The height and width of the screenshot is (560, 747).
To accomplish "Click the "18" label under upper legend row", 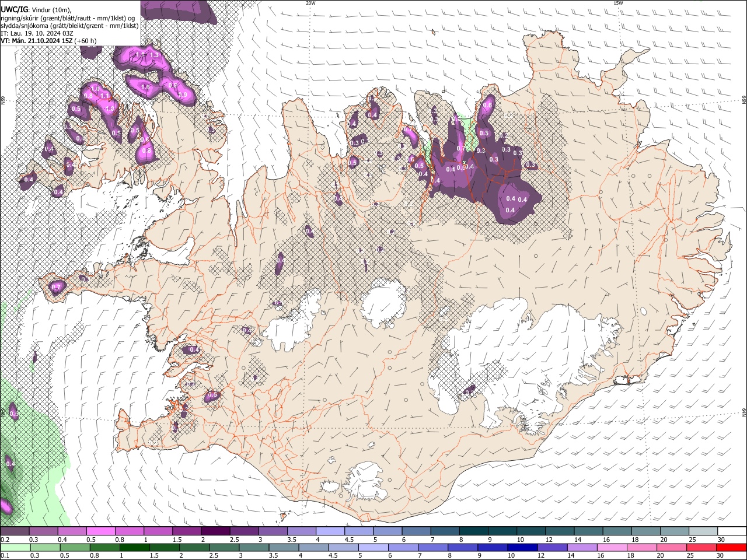I will [635, 540].
